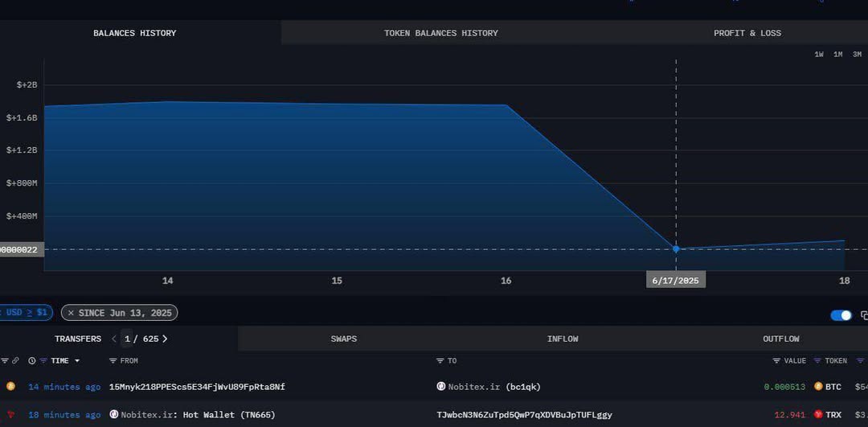The width and height of the screenshot is (868, 427).
Task: Click the copy icon beside the toggle
Action: [864, 315]
